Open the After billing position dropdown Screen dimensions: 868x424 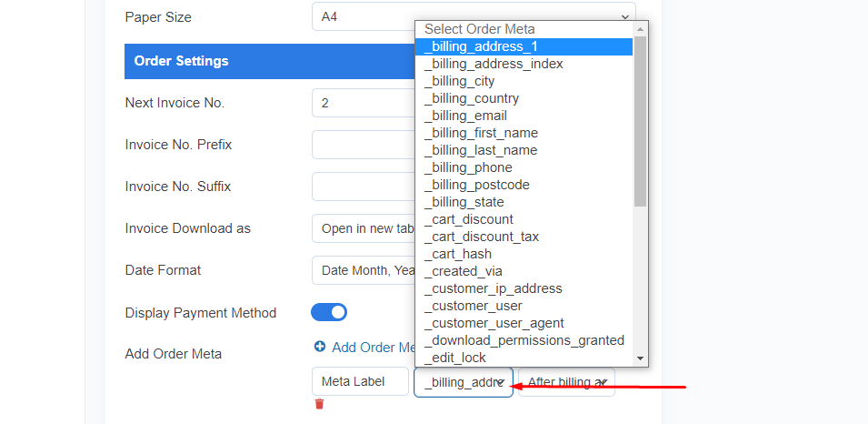point(566,382)
